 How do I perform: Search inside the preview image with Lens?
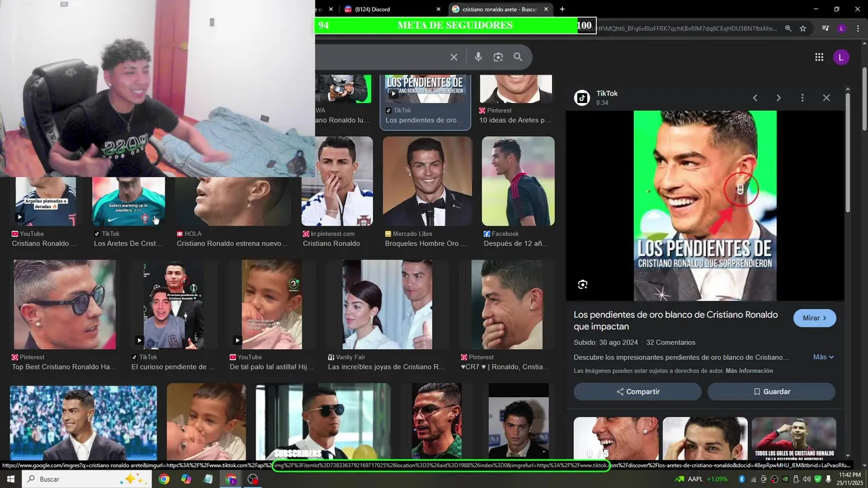[583, 285]
